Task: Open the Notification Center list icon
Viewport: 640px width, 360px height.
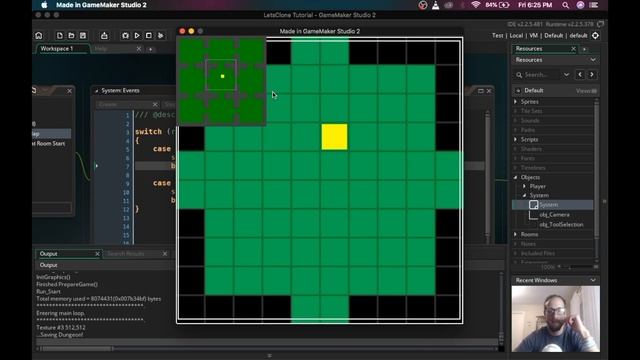Action: tap(594, 5)
